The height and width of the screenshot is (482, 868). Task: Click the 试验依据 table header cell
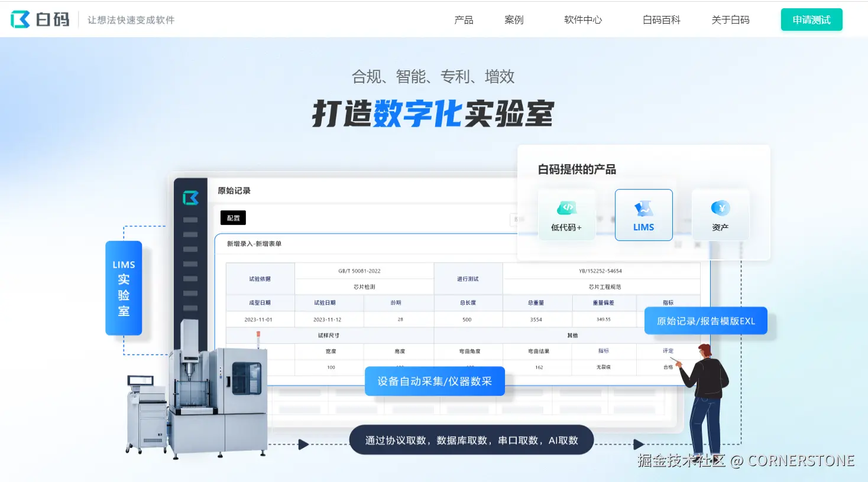coord(260,279)
